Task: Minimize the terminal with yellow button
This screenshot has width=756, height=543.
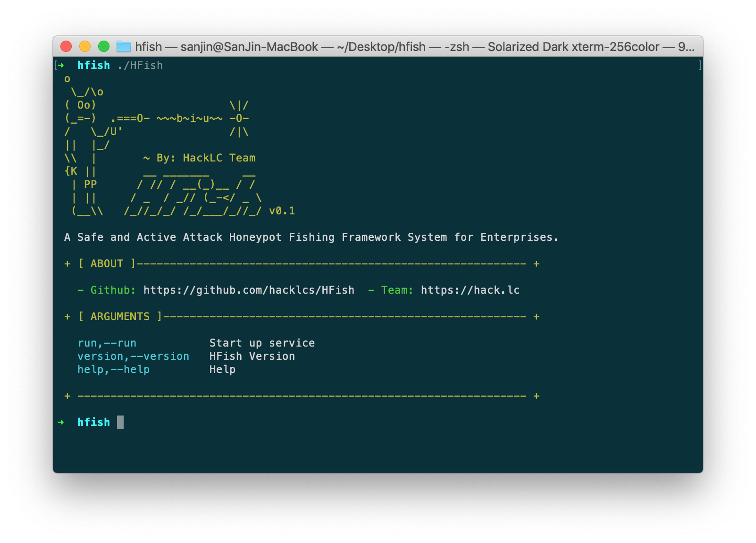Action: click(85, 46)
